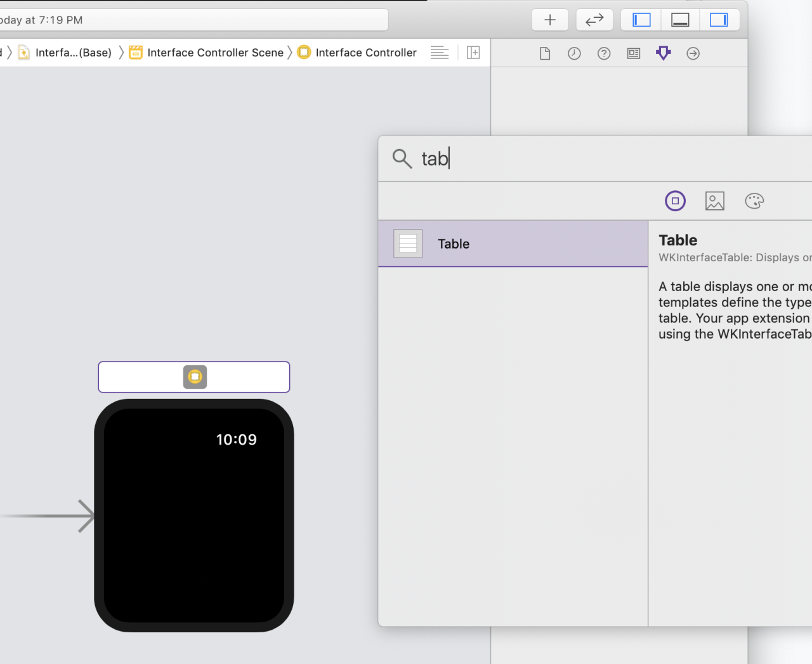This screenshot has width=812, height=664.
Task: Open the Interface Controller breadcrumb item
Action: (365, 53)
